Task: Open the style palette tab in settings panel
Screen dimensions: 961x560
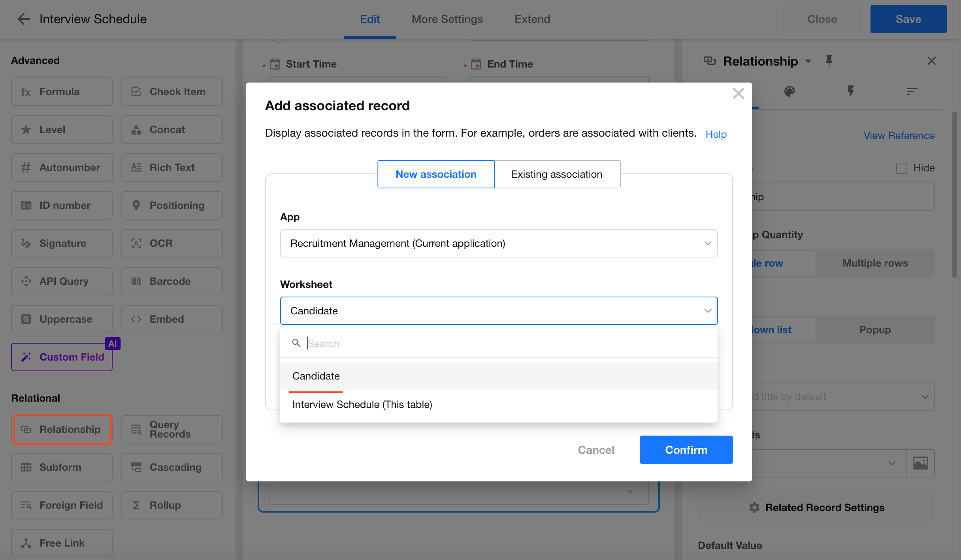Action: point(790,92)
